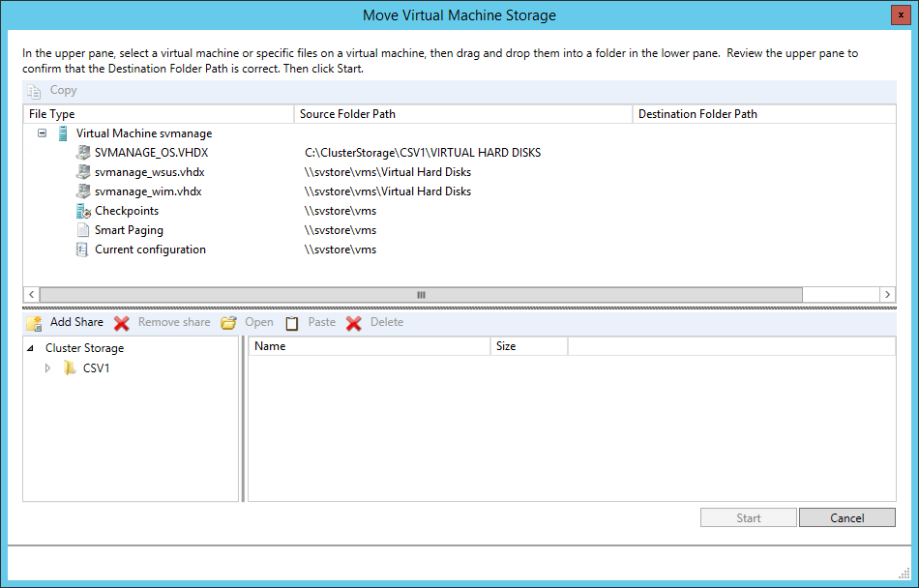Click the Add Share label

[76, 322]
